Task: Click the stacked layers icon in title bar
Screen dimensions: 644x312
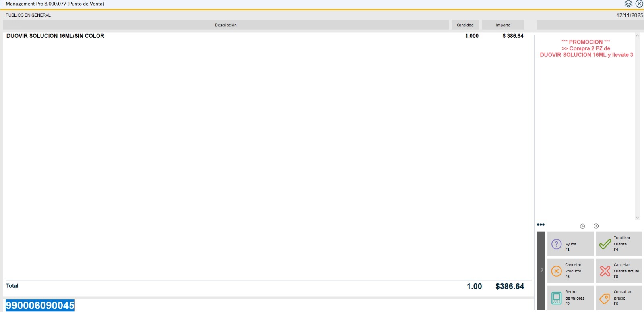Action: coord(628,4)
